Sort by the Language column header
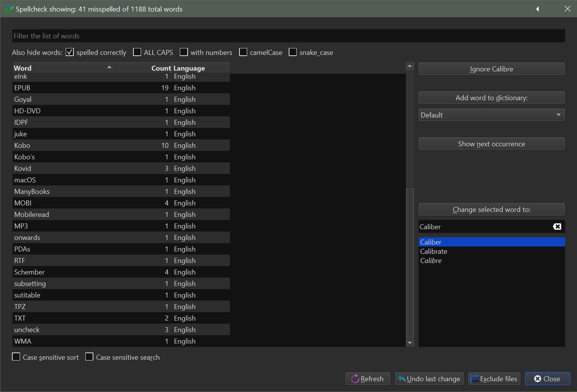This screenshot has width=577, height=392. 201,68
